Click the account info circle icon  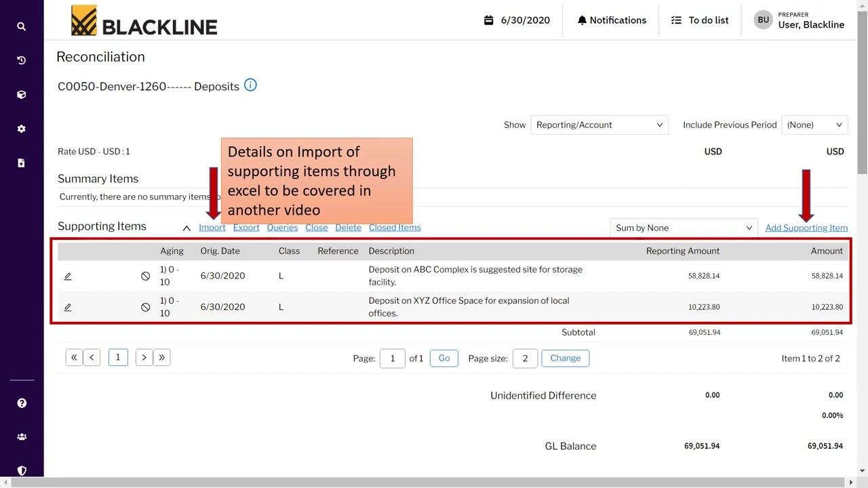(250, 85)
